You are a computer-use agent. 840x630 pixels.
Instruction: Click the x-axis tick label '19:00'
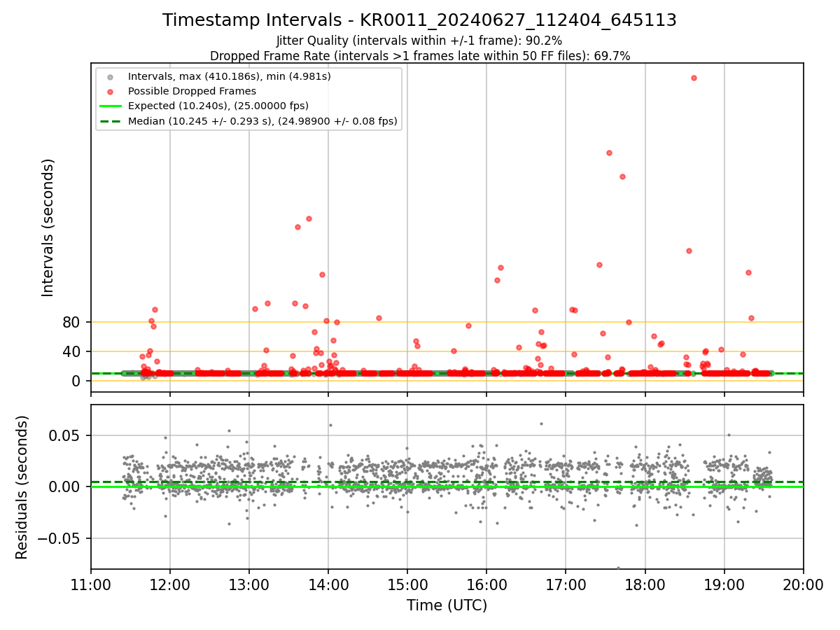(x=724, y=584)
